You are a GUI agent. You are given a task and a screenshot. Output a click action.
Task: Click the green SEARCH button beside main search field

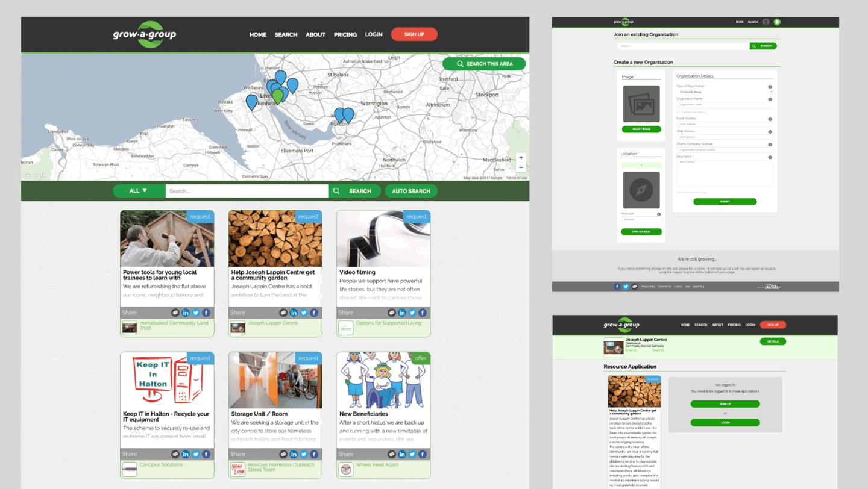click(x=354, y=191)
